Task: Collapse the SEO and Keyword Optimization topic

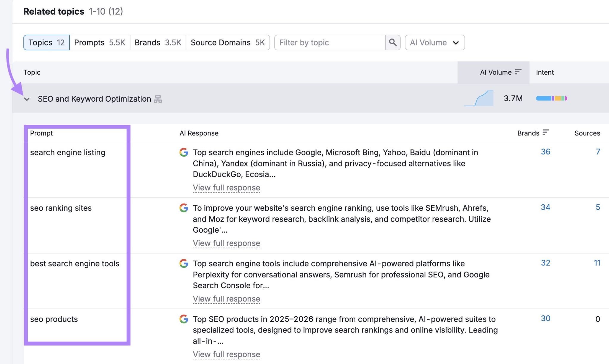Action: tap(27, 99)
